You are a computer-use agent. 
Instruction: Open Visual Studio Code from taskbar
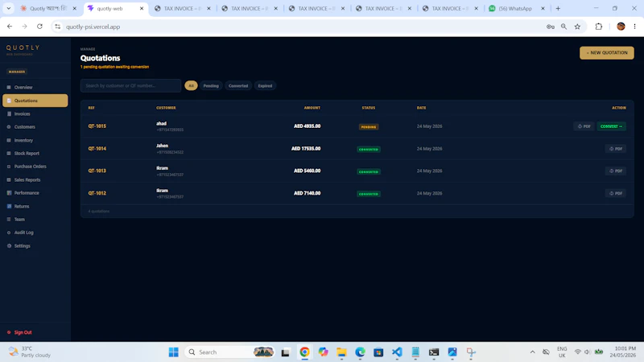[397, 352]
